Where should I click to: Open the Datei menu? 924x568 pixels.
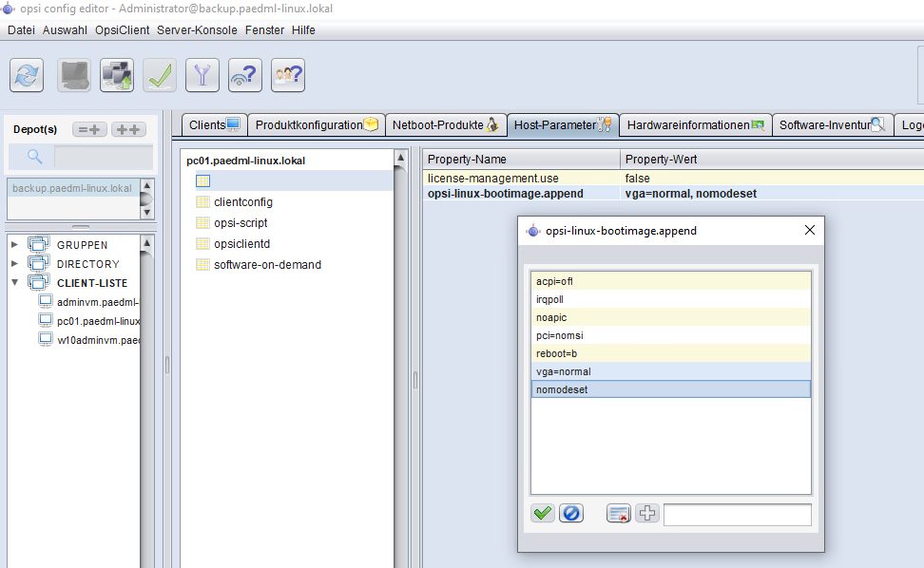tap(21, 30)
